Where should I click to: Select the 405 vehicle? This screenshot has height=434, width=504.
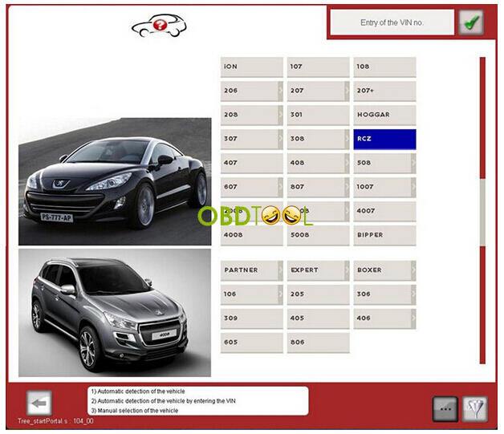tap(319, 318)
